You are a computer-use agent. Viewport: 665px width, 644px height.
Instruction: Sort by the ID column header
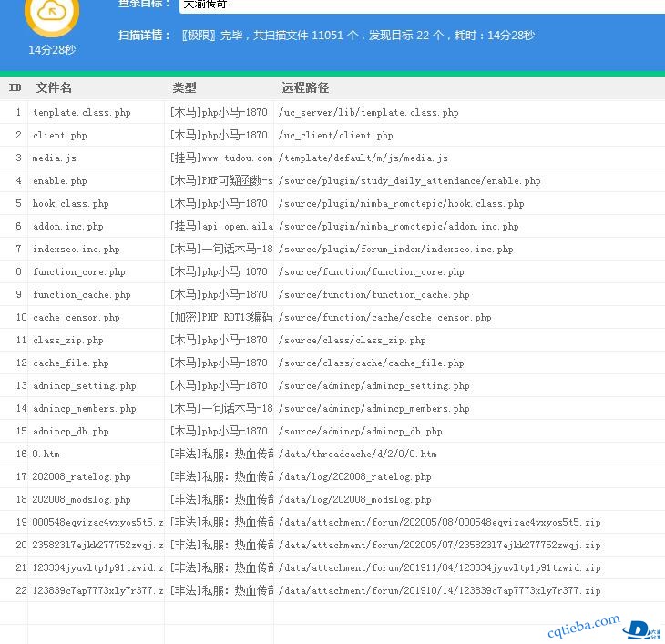pos(15,87)
